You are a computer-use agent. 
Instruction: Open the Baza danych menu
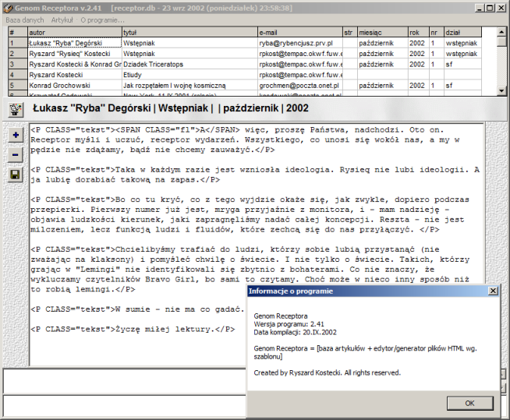24,19
